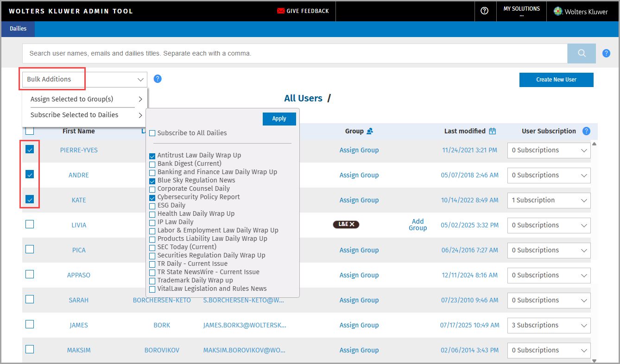Check Bank Digest (Current) option

pyautogui.click(x=152, y=164)
